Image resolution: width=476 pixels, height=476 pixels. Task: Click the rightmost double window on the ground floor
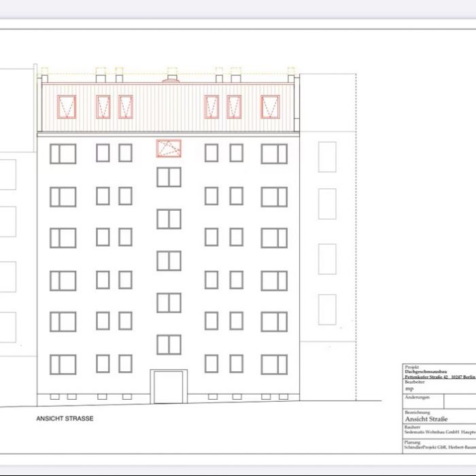274,364
